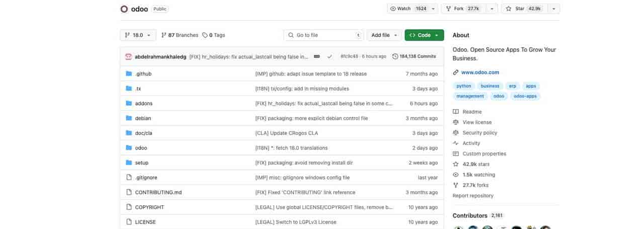644x229 pixels.
Task: Open commit '[LEGAL] Switch to LGPLv3 License'
Action: coord(296,222)
